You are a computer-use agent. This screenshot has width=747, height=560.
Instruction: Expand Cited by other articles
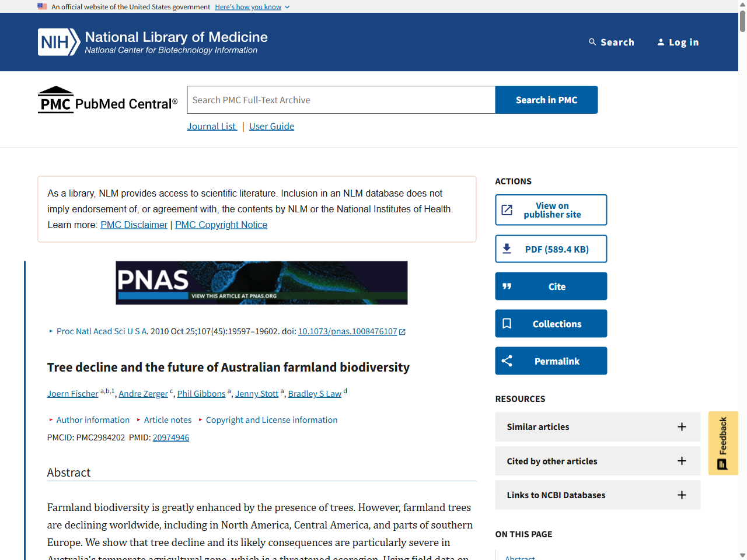coord(597,461)
